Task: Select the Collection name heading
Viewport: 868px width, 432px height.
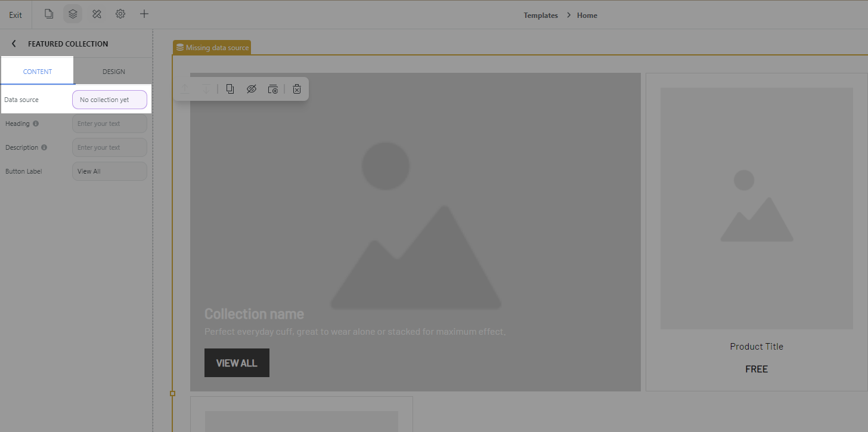Action: (254, 314)
